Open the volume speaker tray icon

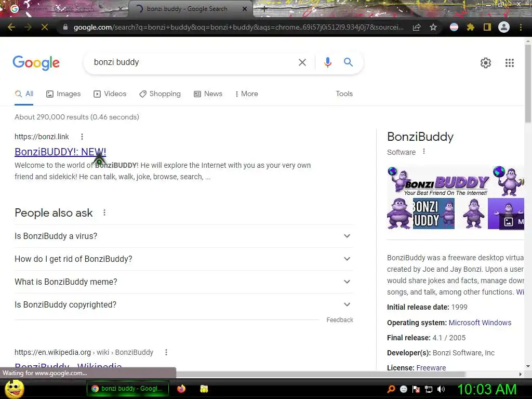coord(441,389)
